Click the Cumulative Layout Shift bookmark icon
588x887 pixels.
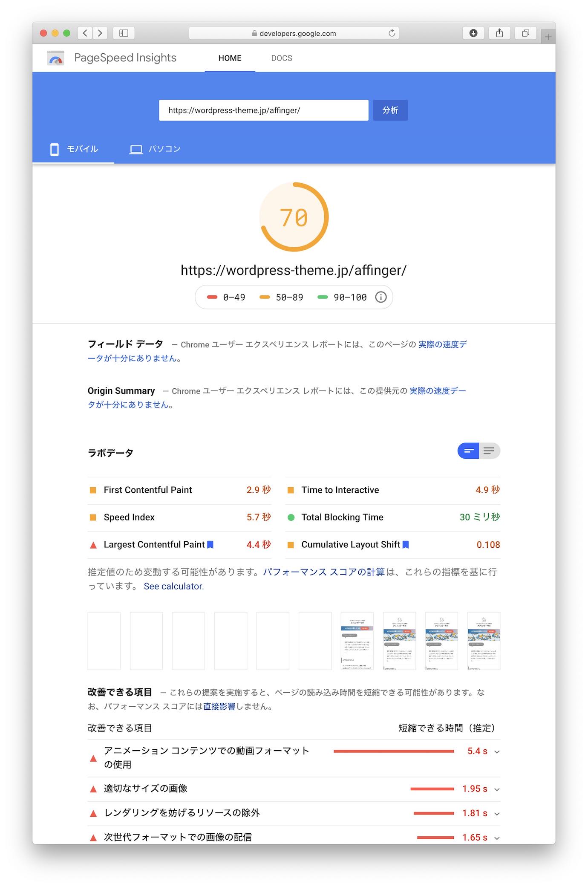tap(406, 544)
